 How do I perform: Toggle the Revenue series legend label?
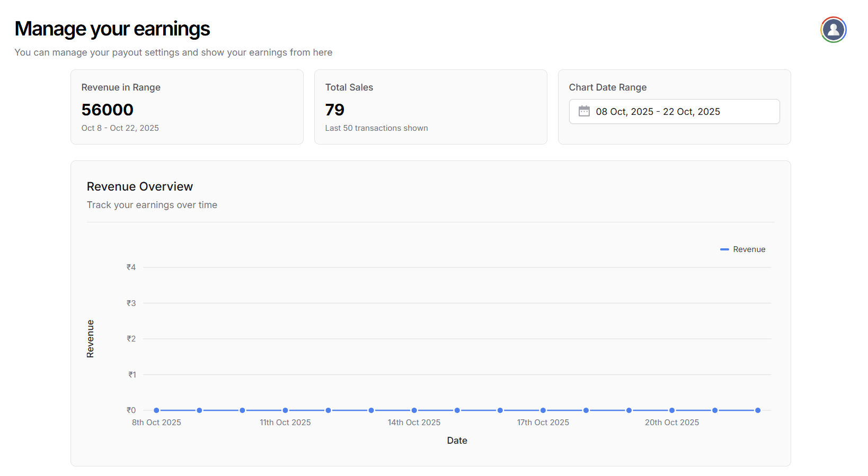(x=749, y=249)
